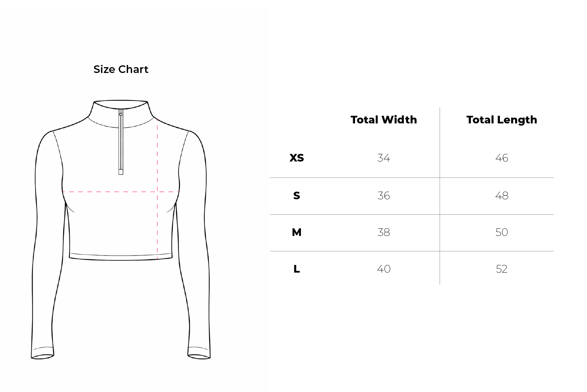Select the L length value 52

click(501, 269)
